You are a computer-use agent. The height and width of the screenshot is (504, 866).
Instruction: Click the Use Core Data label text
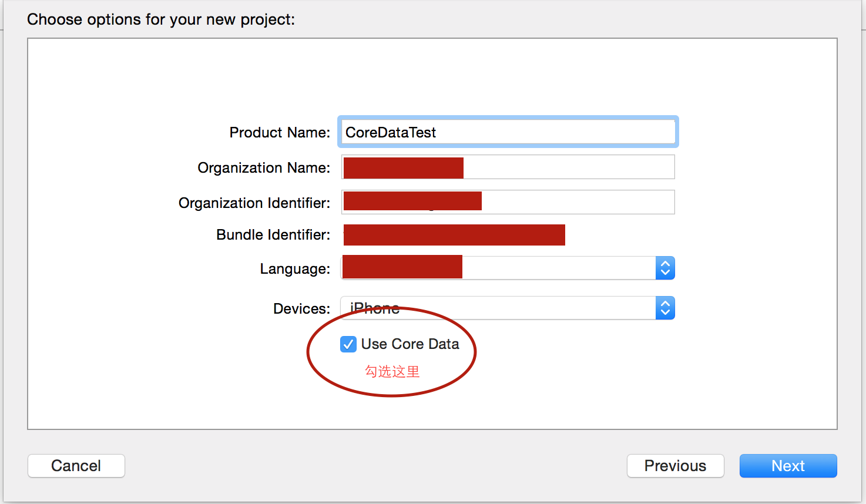tap(410, 344)
